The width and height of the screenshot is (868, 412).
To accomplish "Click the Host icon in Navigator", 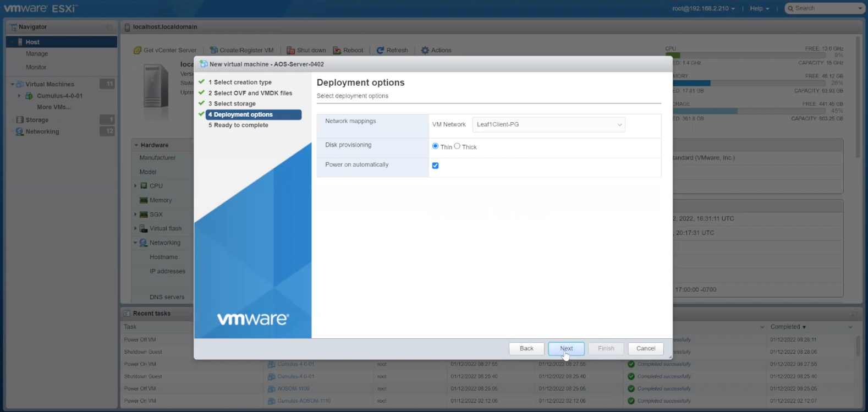I will (x=20, y=42).
